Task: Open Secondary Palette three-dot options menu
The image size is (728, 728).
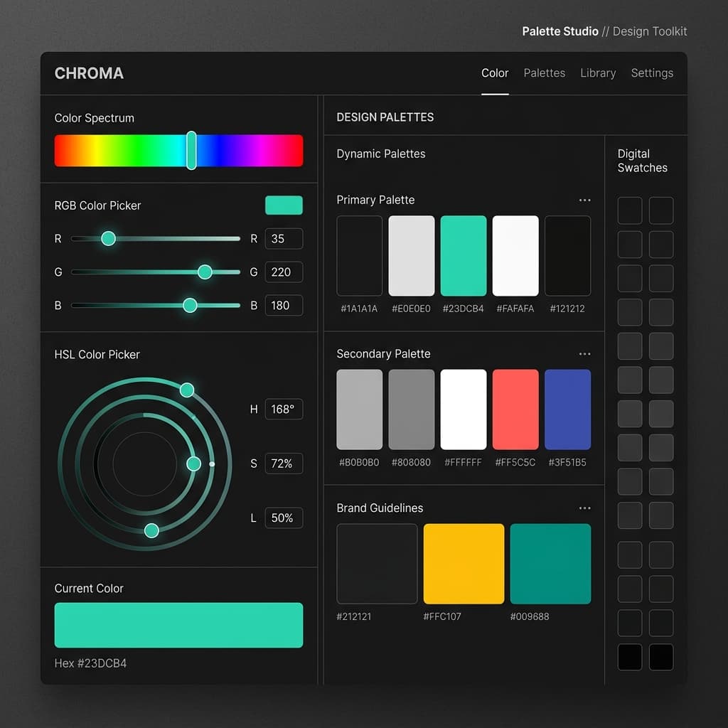Action: [x=584, y=354]
